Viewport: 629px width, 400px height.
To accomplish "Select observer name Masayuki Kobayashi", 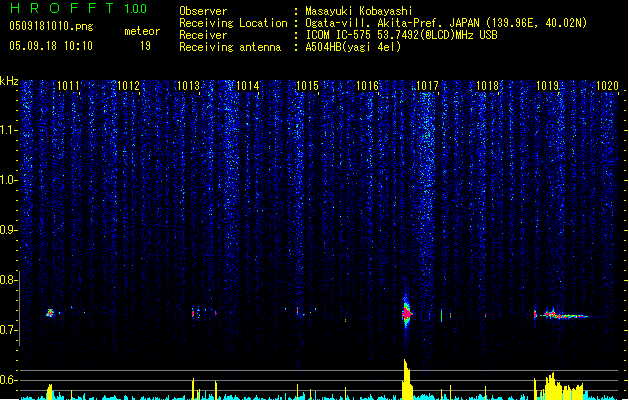I will point(359,11).
